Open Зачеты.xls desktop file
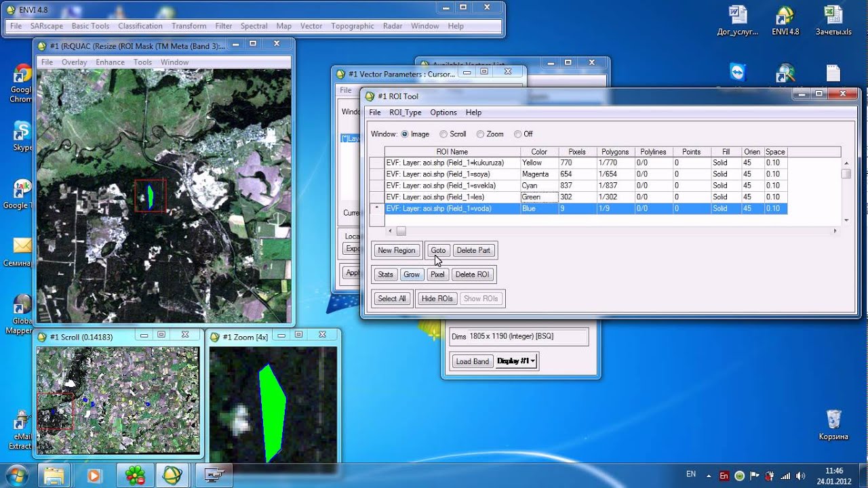Screen dimensions: 868x488 [833, 20]
